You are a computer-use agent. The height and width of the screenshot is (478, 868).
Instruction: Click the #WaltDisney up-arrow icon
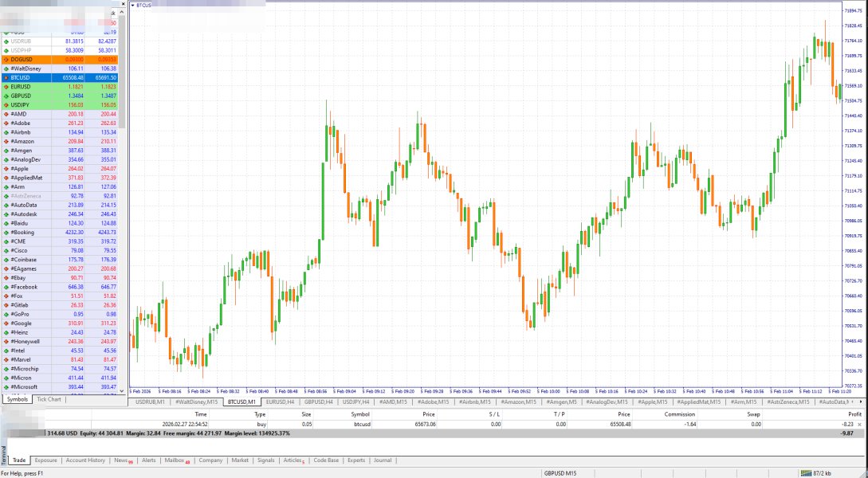6,69
